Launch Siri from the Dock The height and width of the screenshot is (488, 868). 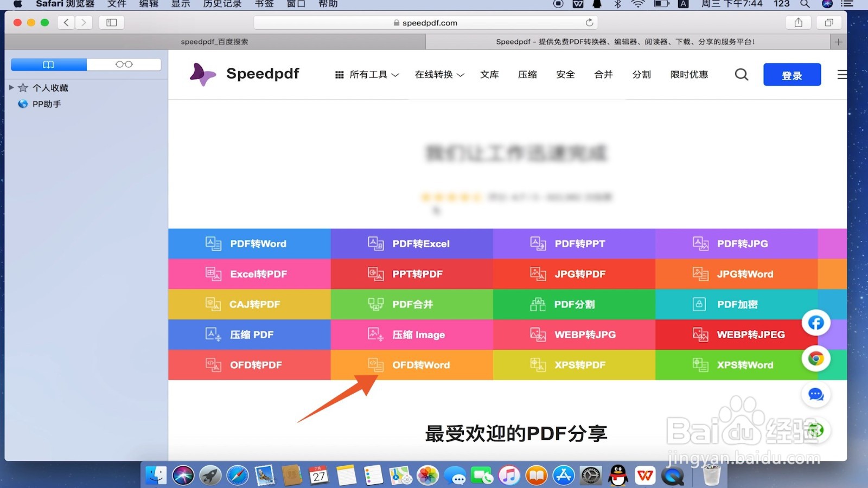click(183, 476)
